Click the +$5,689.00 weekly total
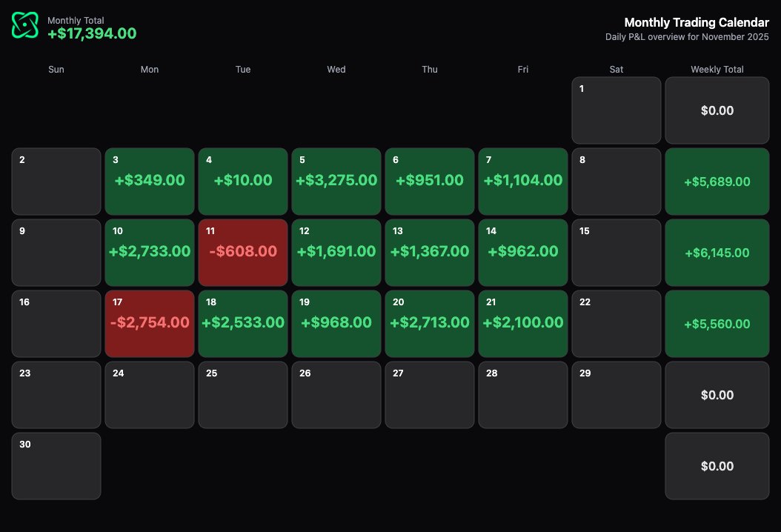Viewport: 781px width, 532px height. click(x=717, y=181)
